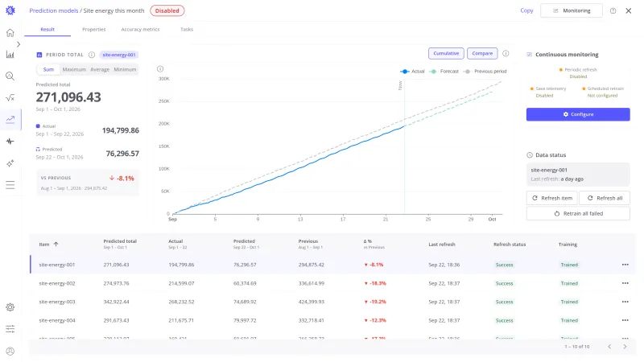
Task: Open more options for site-energy-004 row
Action: pyautogui.click(x=625, y=320)
